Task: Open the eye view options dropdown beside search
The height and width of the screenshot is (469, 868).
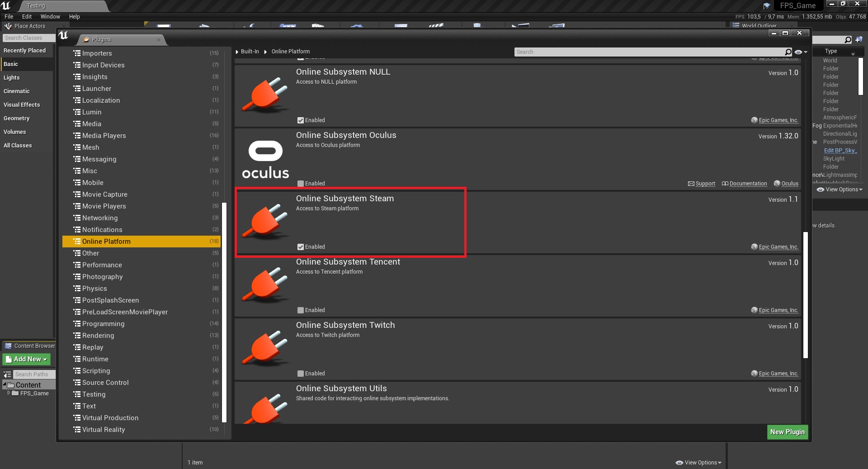Action: (801, 52)
